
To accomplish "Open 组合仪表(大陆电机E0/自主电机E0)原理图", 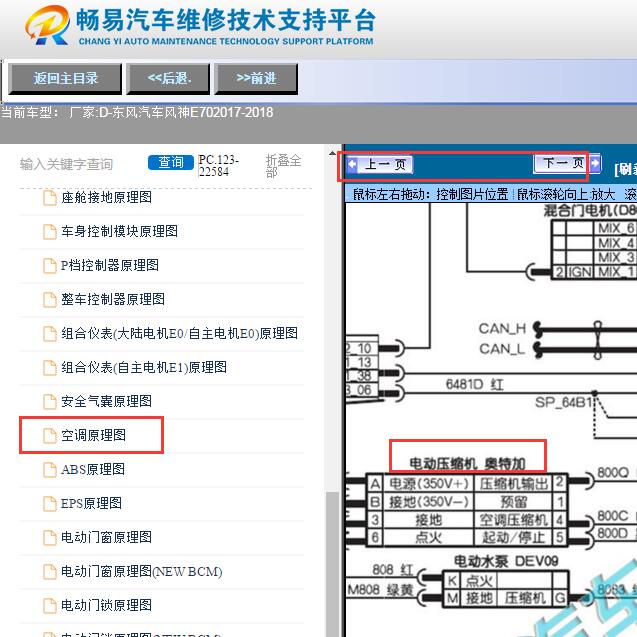I will click(x=180, y=334).
